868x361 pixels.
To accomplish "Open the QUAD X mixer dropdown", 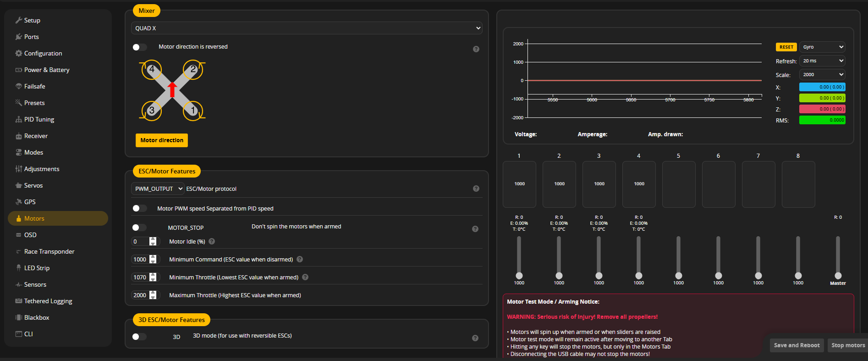I will pos(307,28).
